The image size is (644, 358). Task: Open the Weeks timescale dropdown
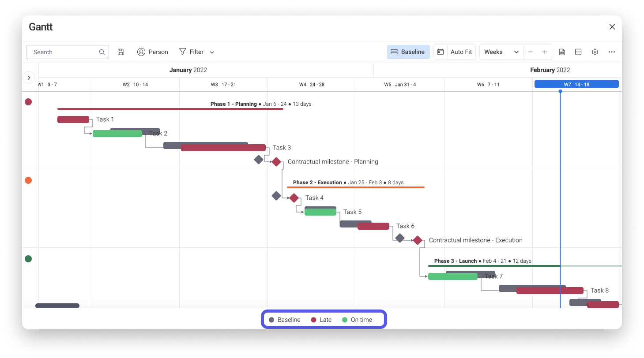pos(501,52)
